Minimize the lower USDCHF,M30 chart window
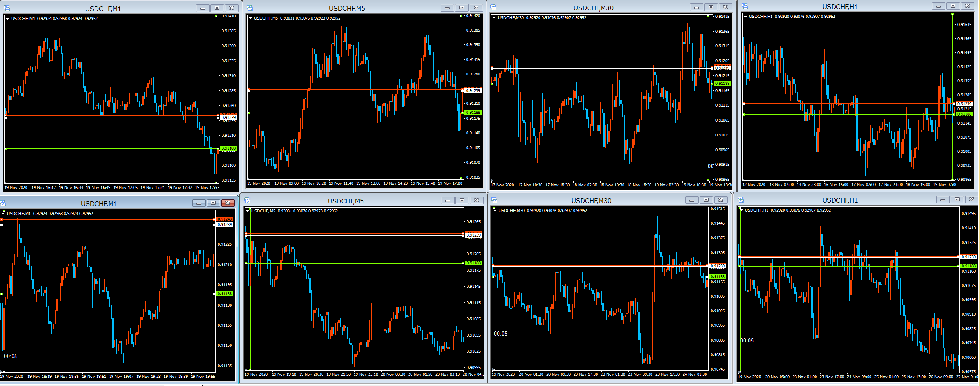 click(x=692, y=200)
